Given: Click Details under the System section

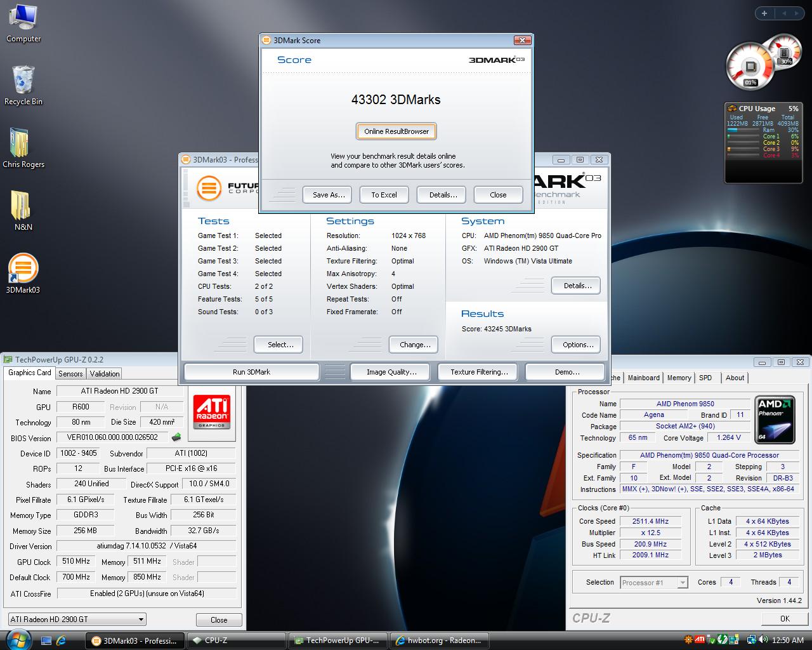Looking at the screenshot, I should (x=577, y=286).
